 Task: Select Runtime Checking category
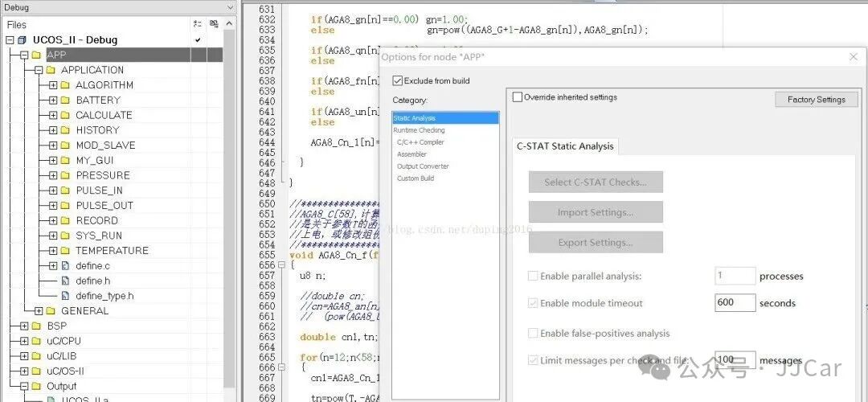click(419, 130)
